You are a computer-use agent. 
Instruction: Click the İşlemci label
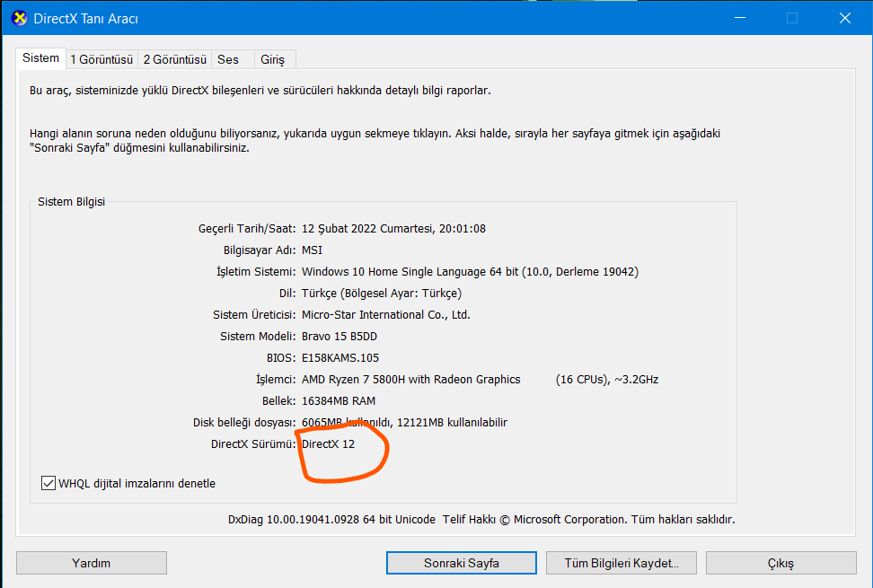coord(276,380)
